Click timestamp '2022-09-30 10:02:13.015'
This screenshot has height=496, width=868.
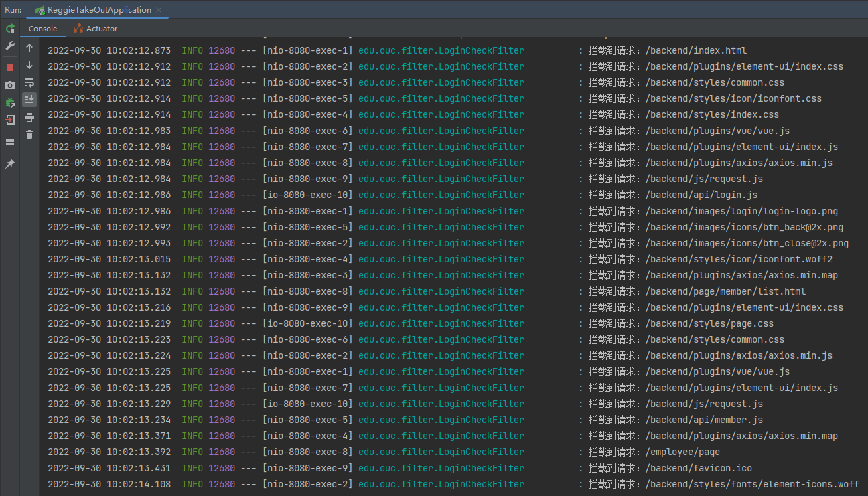pos(109,259)
